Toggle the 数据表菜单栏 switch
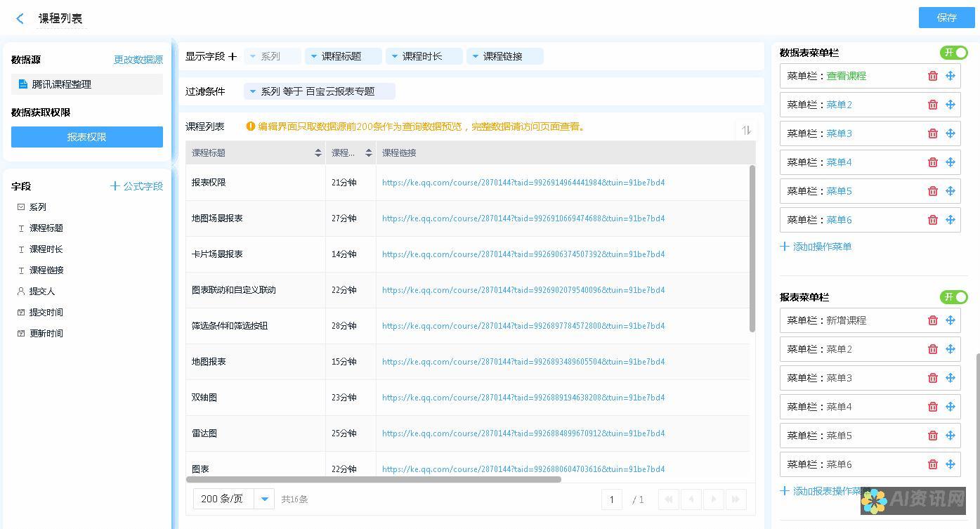980x529 pixels. coord(954,53)
